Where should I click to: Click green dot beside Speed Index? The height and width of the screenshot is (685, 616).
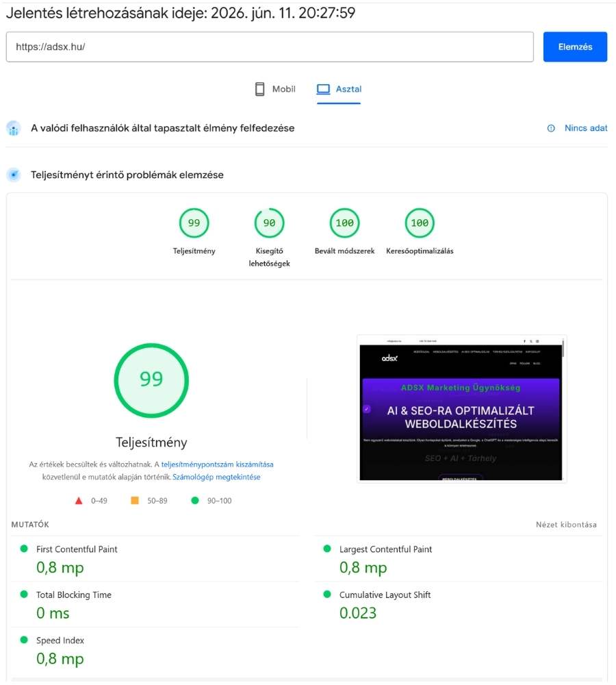pyautogui.click(x=24, y=640)
